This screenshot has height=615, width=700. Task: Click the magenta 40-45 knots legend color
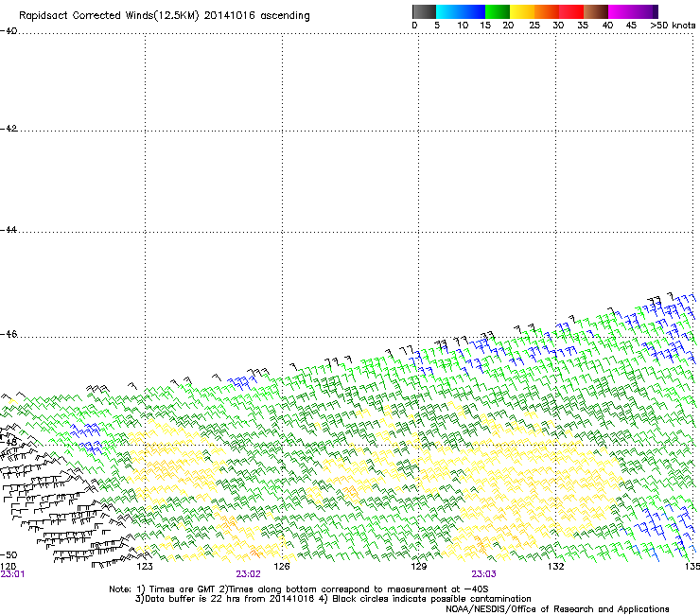click(621, 11)
